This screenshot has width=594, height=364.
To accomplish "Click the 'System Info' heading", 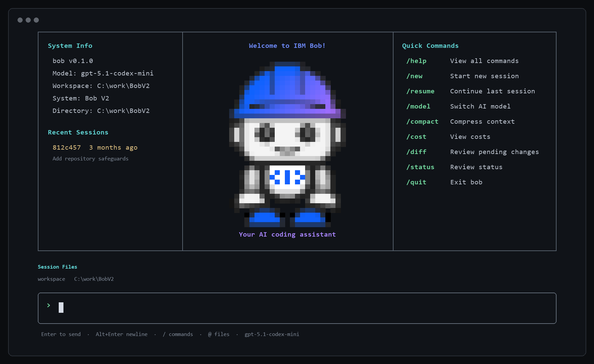I will point(70,46).
